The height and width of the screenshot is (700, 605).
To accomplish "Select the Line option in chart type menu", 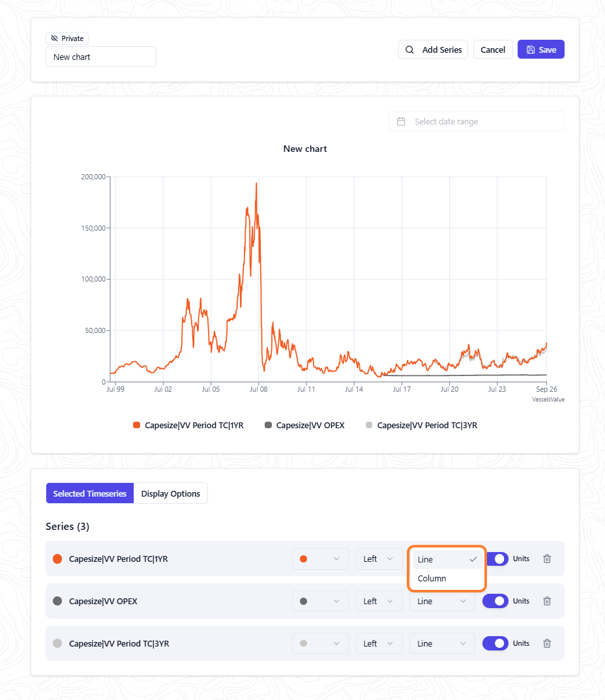I will pyautogui.click(x=447, y=559).
